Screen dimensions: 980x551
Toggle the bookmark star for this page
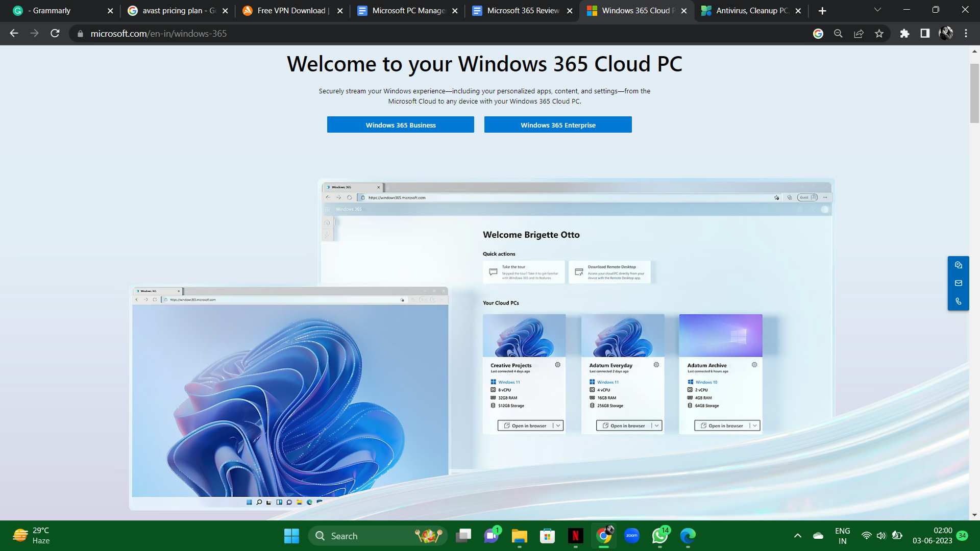879,33
